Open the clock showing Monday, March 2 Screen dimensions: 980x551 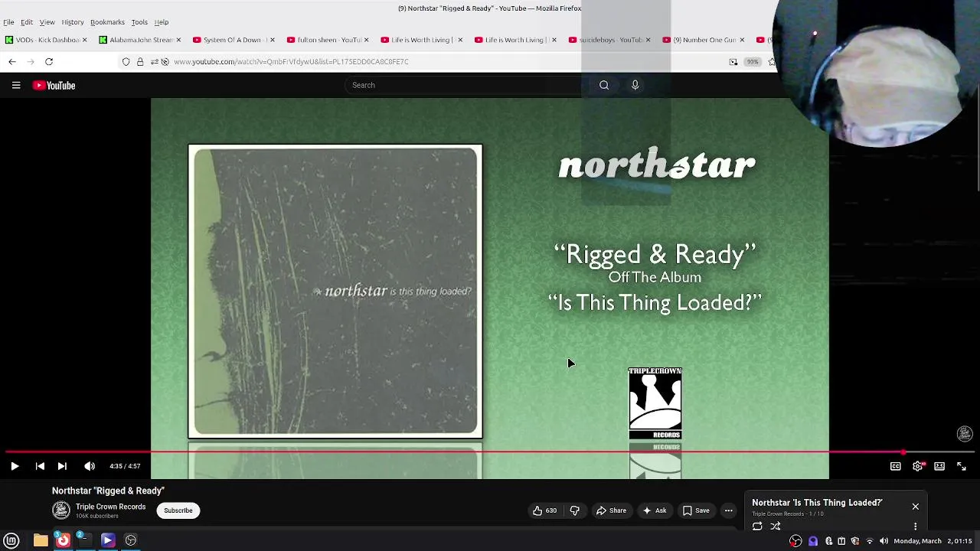click(933, 541)
